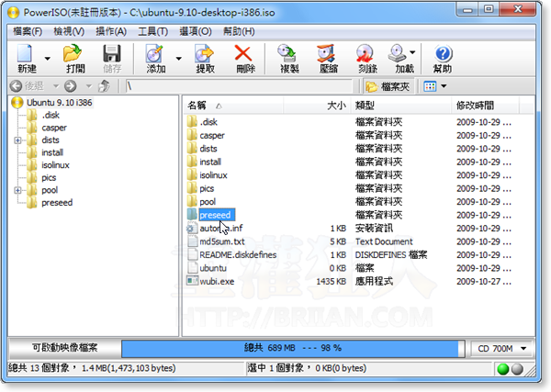Click the 刪除 (Delete) red X icon

point(244,54)
